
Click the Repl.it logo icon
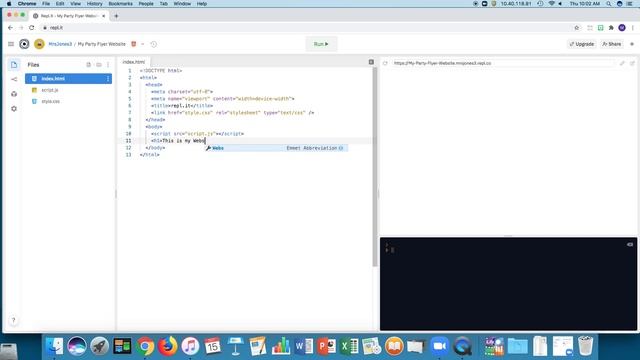click(24, 44)
